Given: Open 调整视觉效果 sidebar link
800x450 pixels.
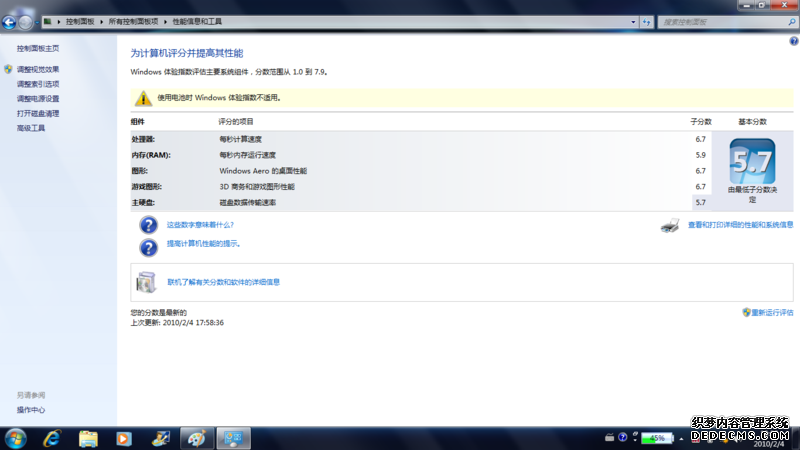Looking at the screenshot, I should click(x=38, y=69).
